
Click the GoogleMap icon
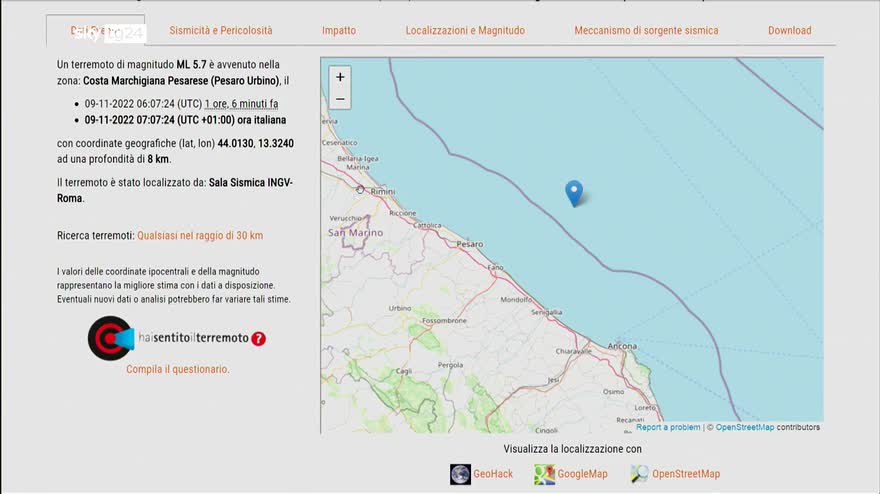[544, 474]
